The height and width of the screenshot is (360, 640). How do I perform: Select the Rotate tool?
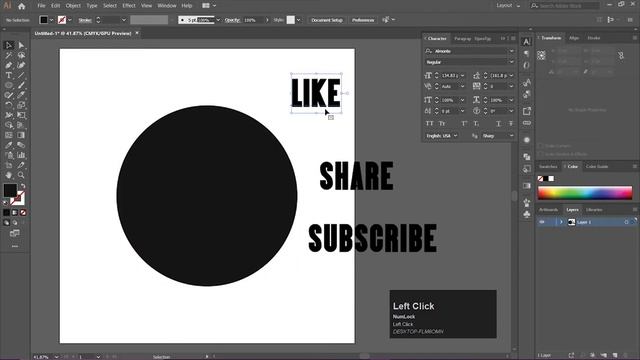coord(9,105)
